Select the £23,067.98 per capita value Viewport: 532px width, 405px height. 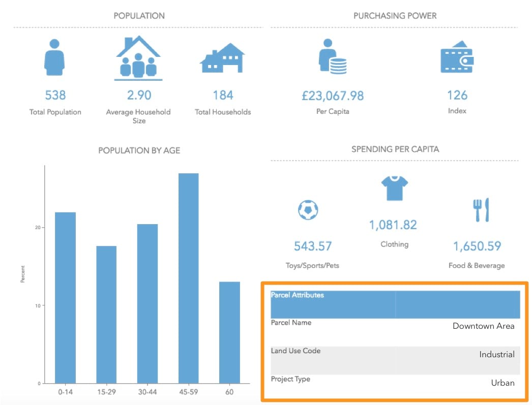point(333,96)
